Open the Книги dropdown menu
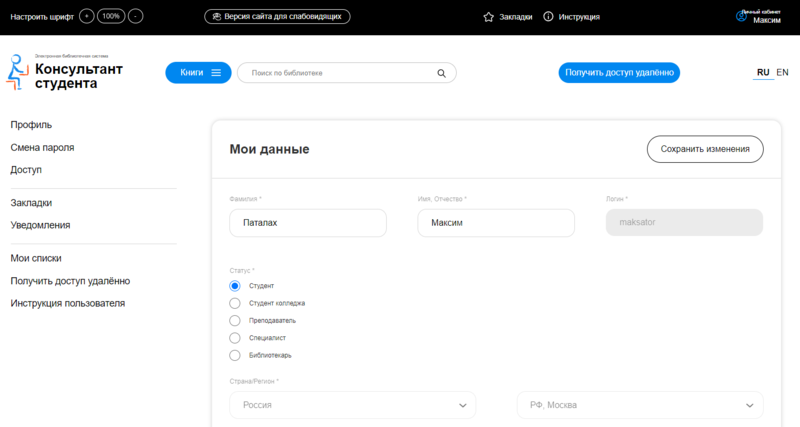 [198, 73]
